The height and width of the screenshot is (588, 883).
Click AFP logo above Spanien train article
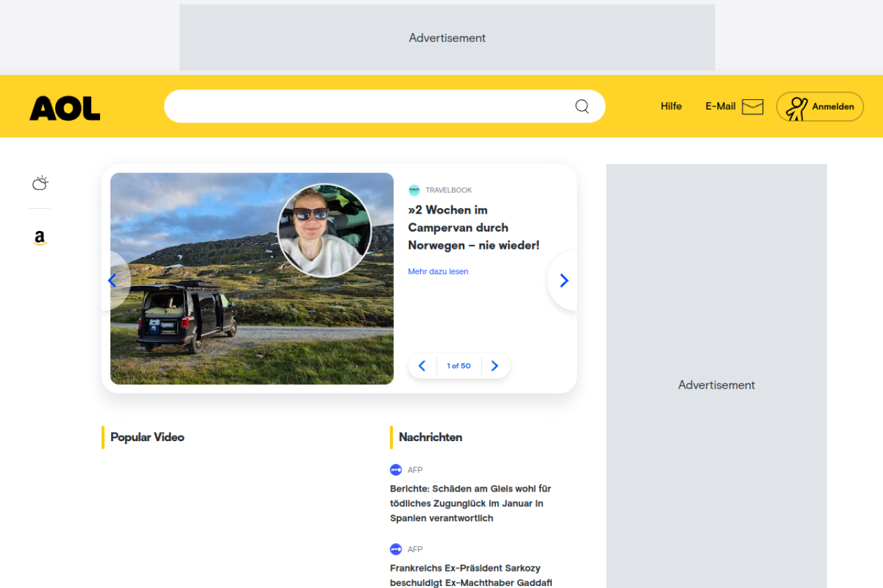tap(395, 470)
